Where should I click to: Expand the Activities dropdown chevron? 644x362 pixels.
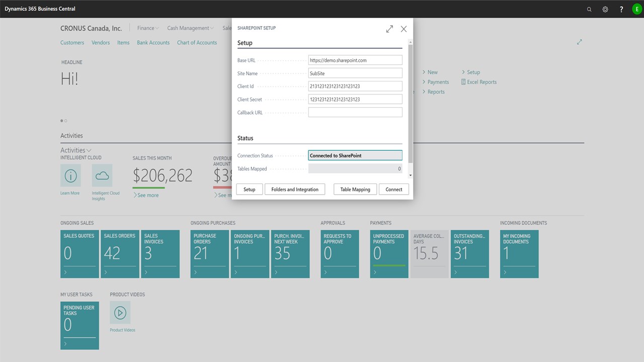[89, 150]
